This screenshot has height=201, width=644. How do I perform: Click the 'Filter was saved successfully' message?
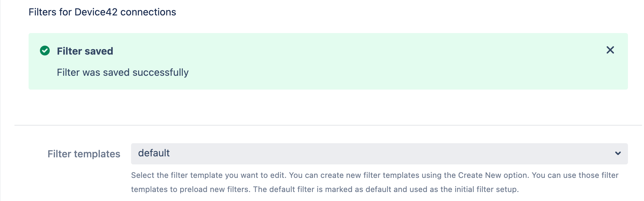(x=122, y=73)
